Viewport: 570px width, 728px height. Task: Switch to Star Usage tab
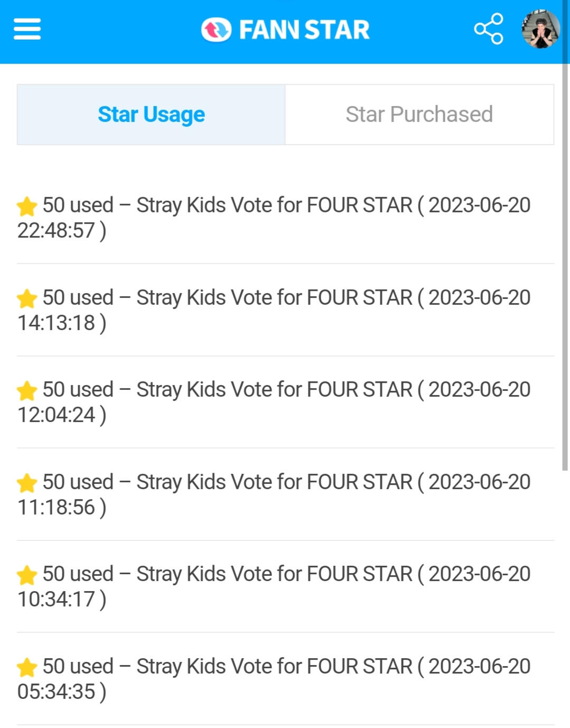click(151, 114)
